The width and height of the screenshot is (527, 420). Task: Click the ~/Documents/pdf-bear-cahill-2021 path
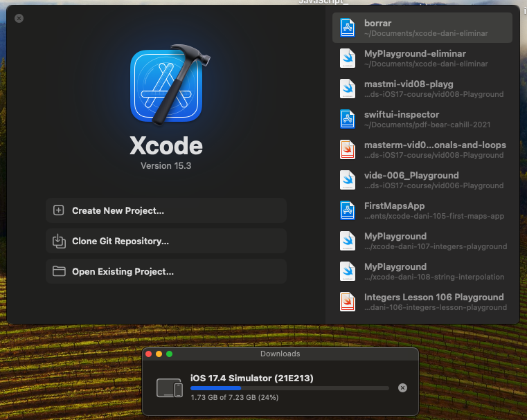pyautogui.click(x=427, y=125)
